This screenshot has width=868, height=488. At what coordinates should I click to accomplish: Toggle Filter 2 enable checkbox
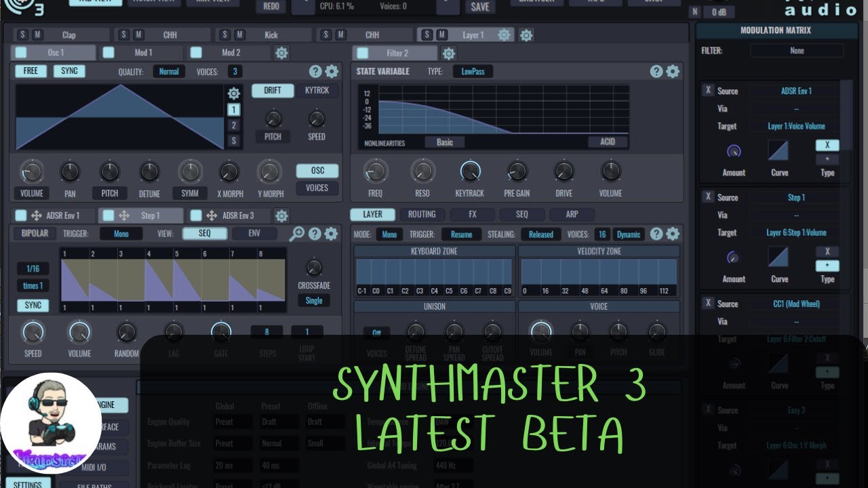point(362,53)
